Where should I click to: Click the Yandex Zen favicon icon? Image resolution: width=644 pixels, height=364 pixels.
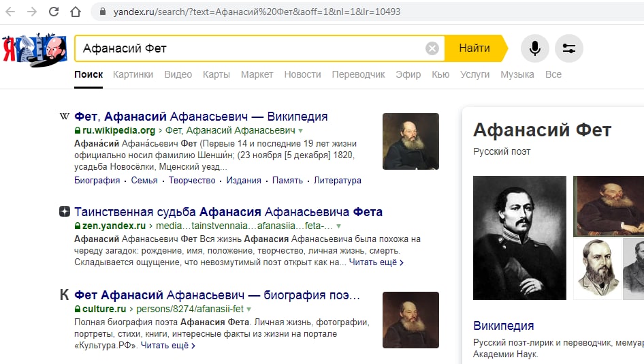coord(65,212)
